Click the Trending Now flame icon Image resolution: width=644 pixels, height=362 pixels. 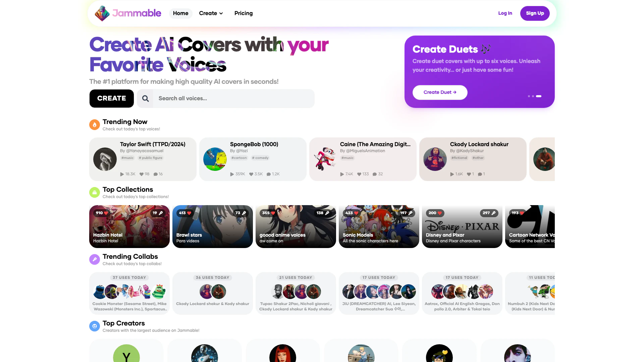click(x=95, y=125)
